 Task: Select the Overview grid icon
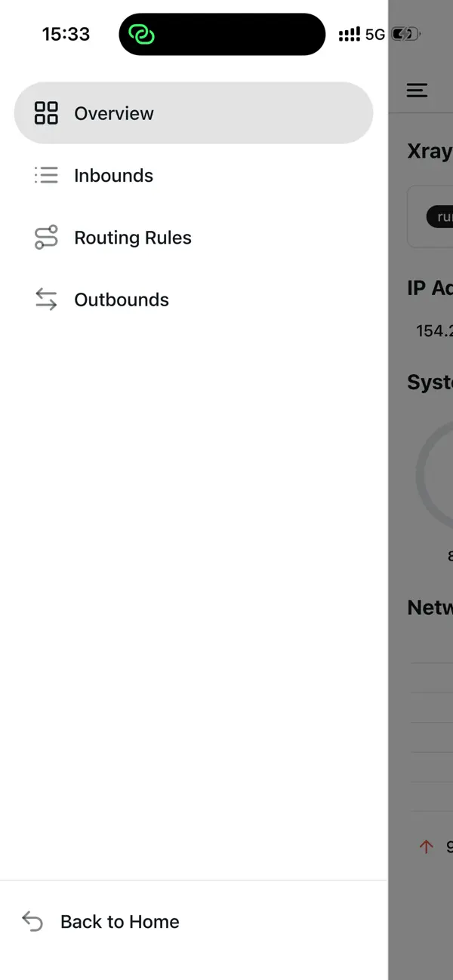[x=46, y=112]
